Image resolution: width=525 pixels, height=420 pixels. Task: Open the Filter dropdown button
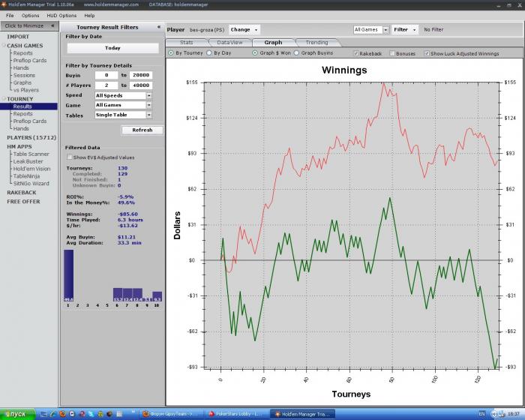click(x=405, y=29)
